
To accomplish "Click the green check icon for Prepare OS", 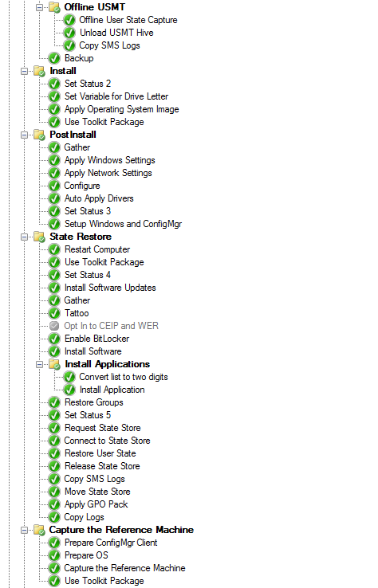I will point(54,555).
